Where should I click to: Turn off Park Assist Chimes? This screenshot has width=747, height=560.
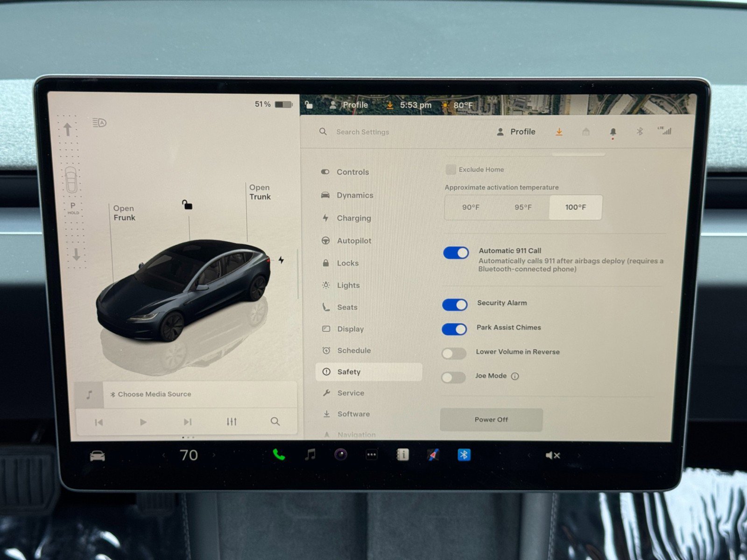tap(455, 329)
